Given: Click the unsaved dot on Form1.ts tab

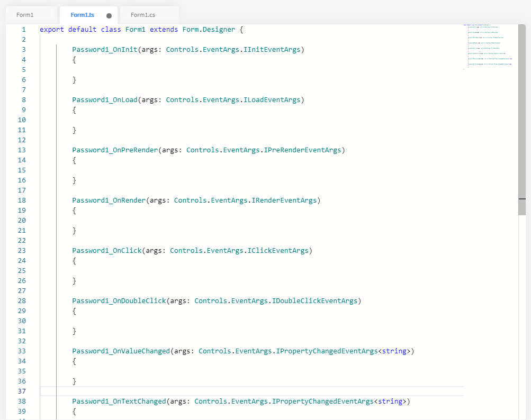Looking at the screenshot, I should 109,16.
